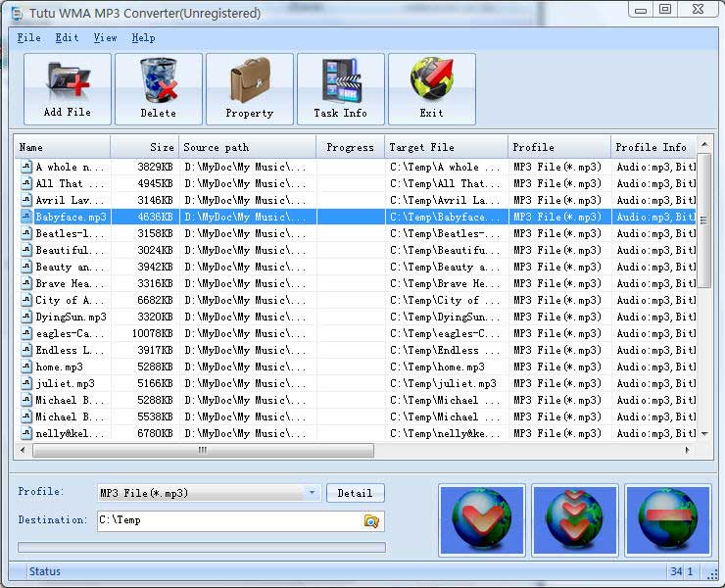Click the vertical scrollbar up arrow
725x588 pixels.
pyautogui.click(x=704, y=145)
